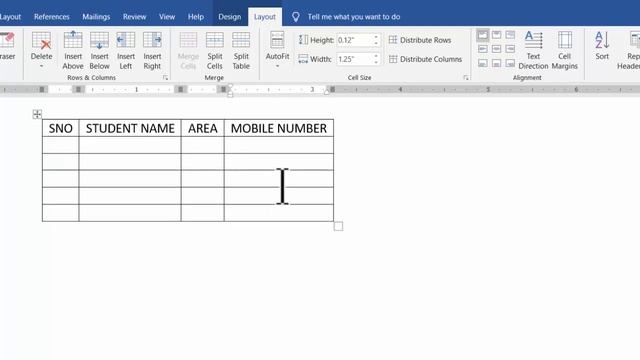Image resolution: width=640 pixels, height=360 pixels.
Task: Align cell text center right
Action: [510, 49]
